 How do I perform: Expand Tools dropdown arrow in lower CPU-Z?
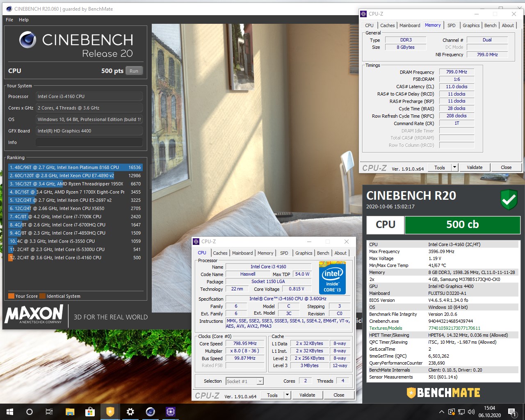(287, 395)
